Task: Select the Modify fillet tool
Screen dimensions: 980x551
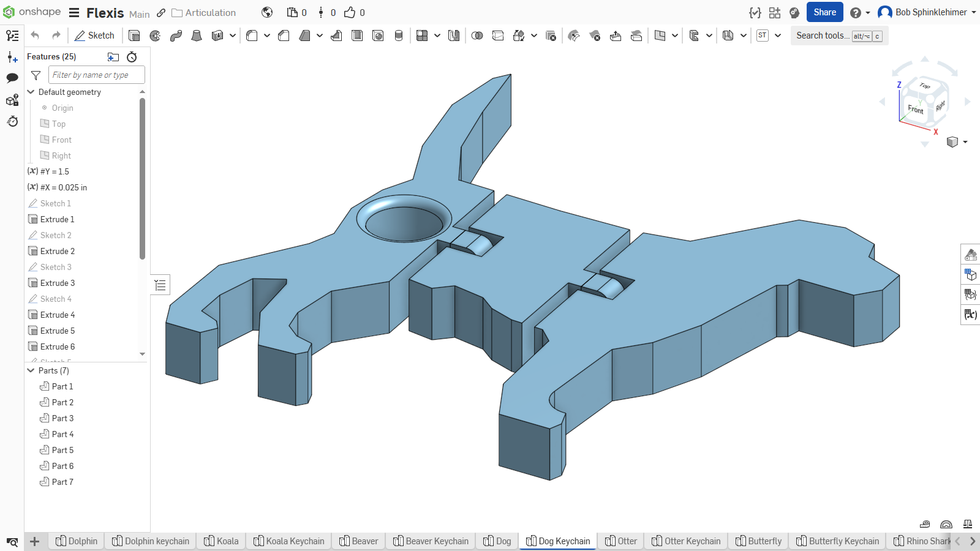Action: point(574,36)
